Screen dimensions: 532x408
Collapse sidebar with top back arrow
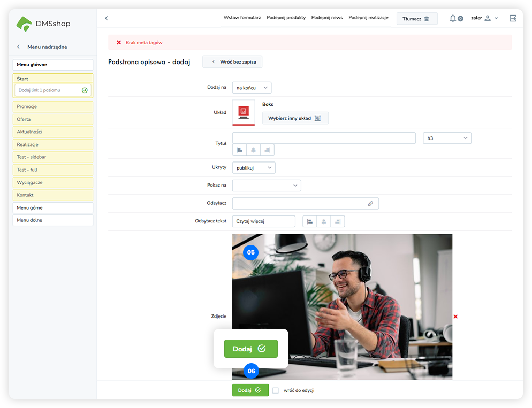click(106, 18)
